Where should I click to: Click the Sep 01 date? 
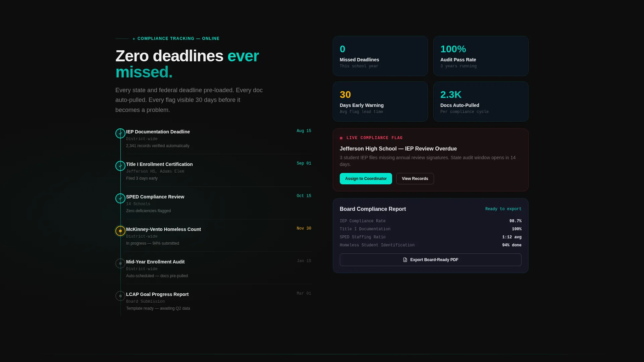304,164
